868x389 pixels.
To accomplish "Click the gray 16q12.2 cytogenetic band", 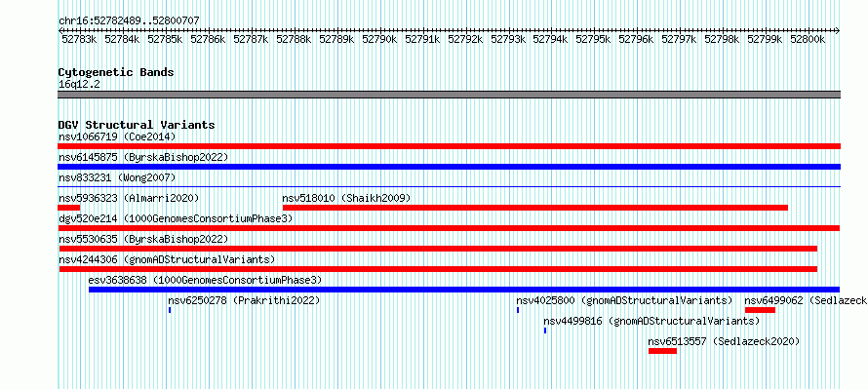I will [x=449, y=95].
